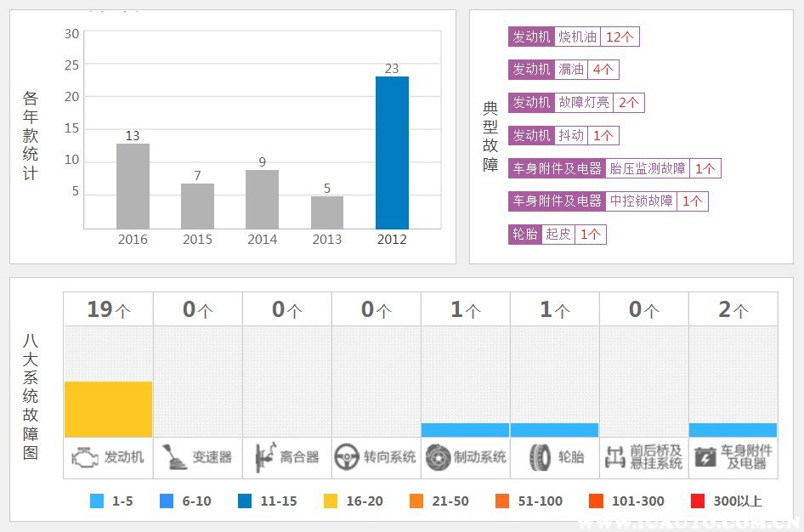The width and height of the screenshot is (804, 532).
Task: Click the steering wheel (转向系统) icon
Action: (346, 457)
